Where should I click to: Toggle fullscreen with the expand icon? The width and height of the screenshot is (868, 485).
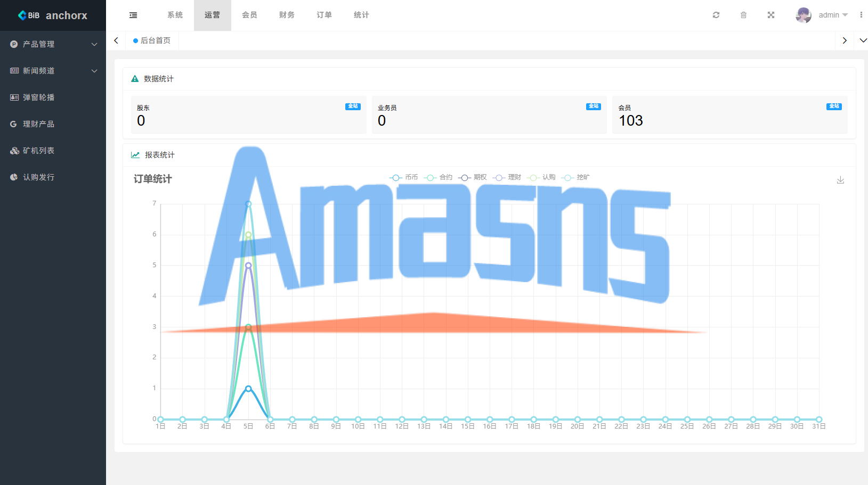coord(771,15)
